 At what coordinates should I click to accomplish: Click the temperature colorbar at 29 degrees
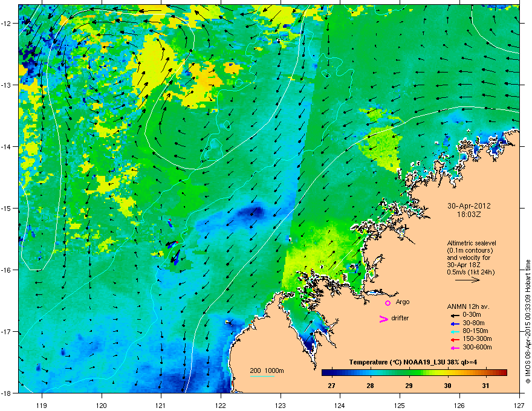click(x=409, y=373)
